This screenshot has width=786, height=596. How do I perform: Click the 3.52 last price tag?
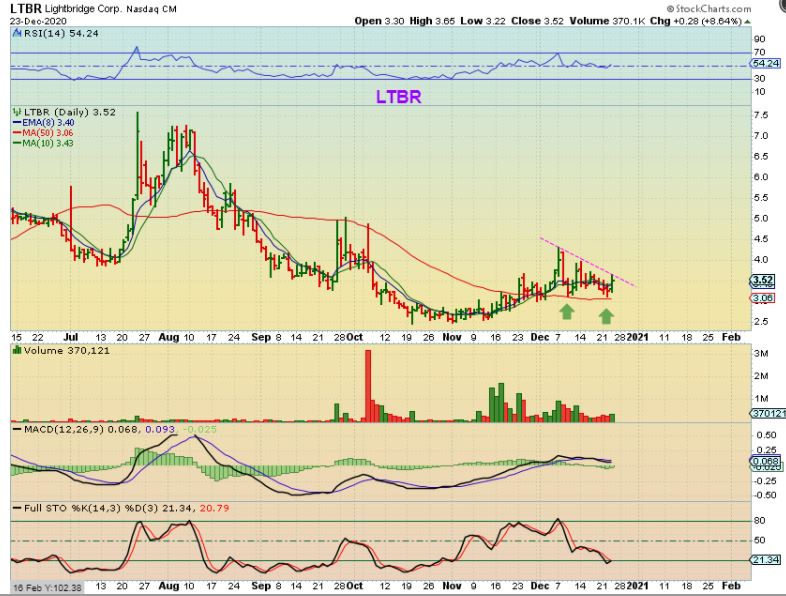762,280
